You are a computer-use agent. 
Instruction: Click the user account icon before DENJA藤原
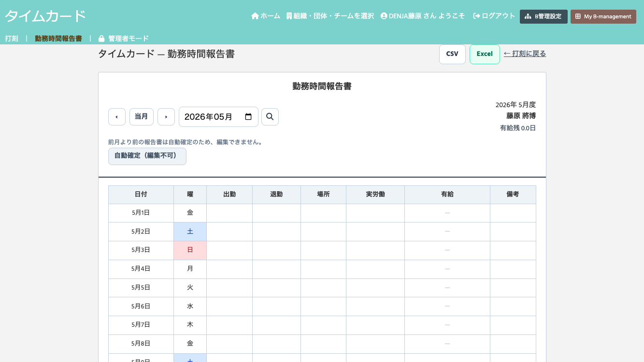tap(384, 16)
